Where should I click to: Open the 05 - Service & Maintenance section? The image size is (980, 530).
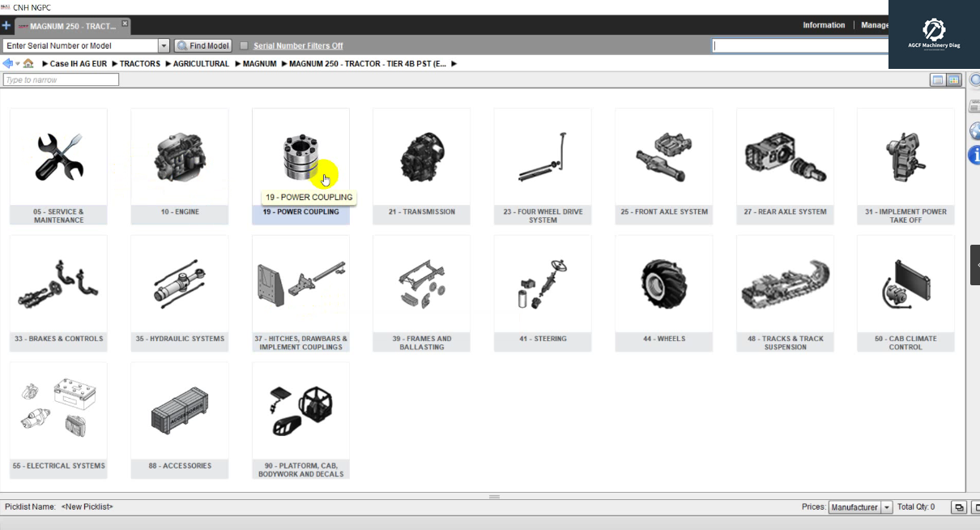pyautogui.click(x=58, y=166)
